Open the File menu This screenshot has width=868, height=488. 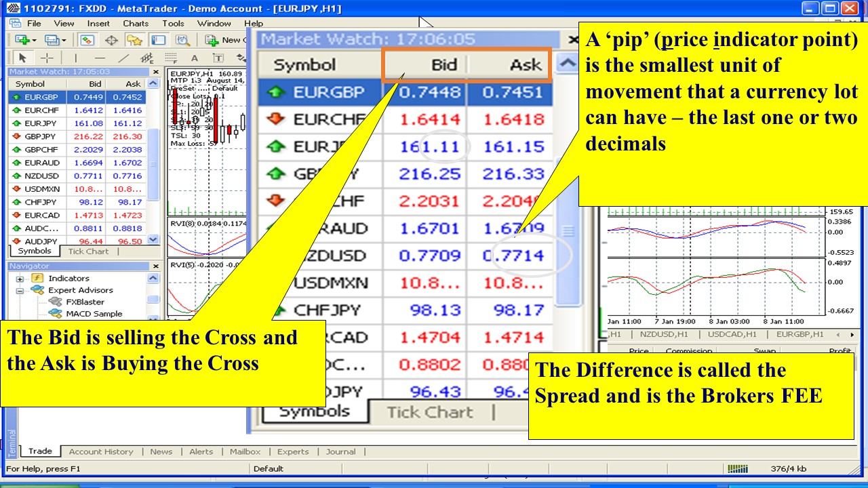[x=34, y=23]
